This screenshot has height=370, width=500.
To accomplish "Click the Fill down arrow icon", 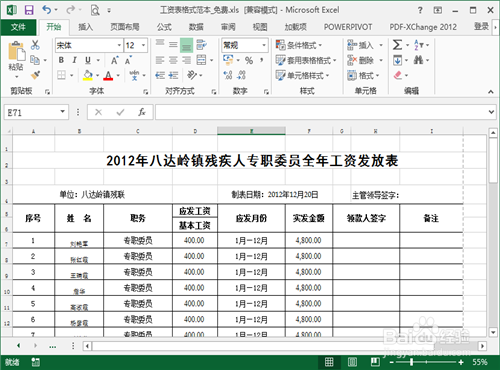I will (397, 60).
